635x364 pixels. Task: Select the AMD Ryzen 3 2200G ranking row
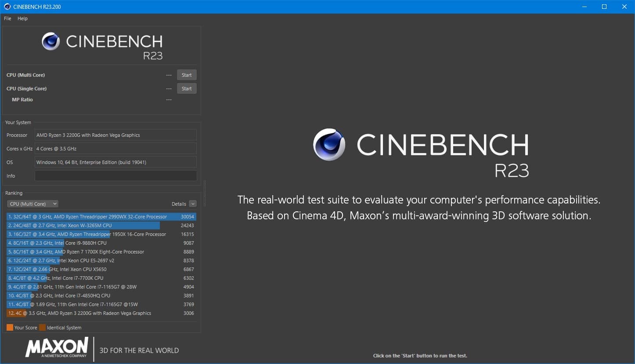(101, 313)
